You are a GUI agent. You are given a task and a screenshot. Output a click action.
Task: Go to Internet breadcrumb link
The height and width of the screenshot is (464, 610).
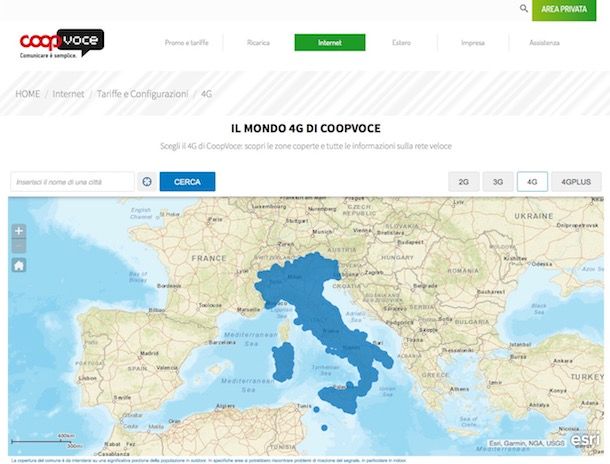[x=68, y=94]
